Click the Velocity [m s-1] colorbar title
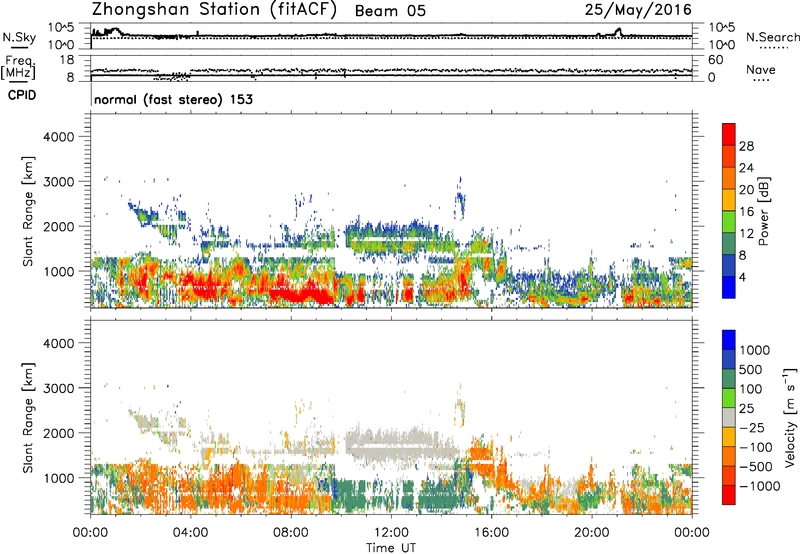This screenshot has width=800, height=554. coord(791,417)
